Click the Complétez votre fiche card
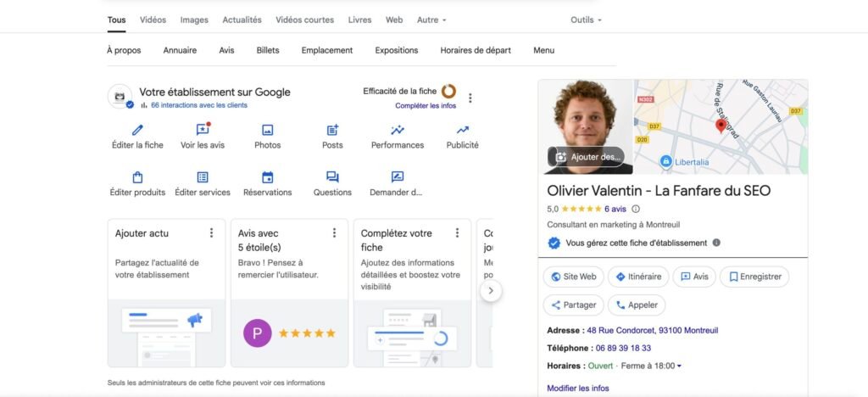Viewport: 868px width, 397px height. pyautogui.click(x=413, y=293)
